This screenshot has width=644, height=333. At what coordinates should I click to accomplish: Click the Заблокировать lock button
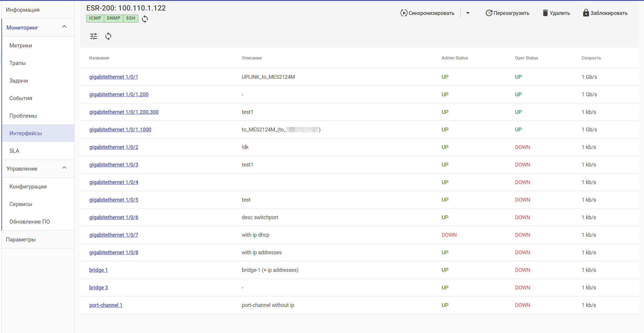605,13
